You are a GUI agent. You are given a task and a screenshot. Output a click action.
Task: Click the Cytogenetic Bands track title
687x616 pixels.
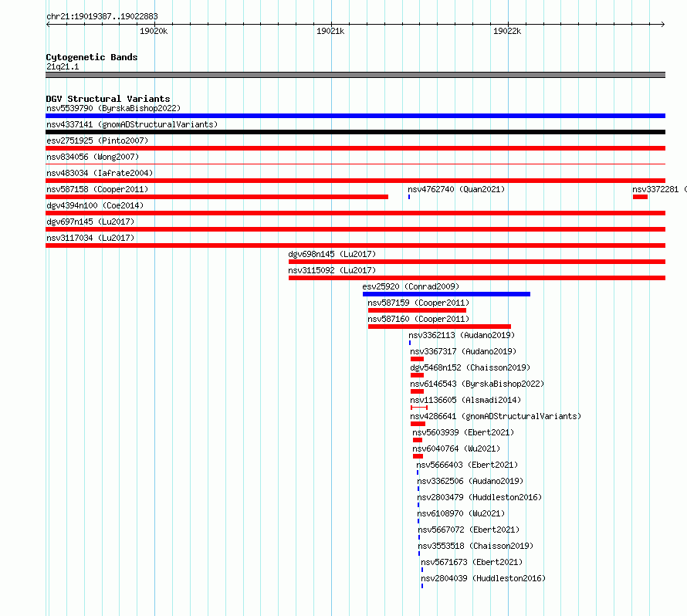pyautogui.click(x=92, y=57)
